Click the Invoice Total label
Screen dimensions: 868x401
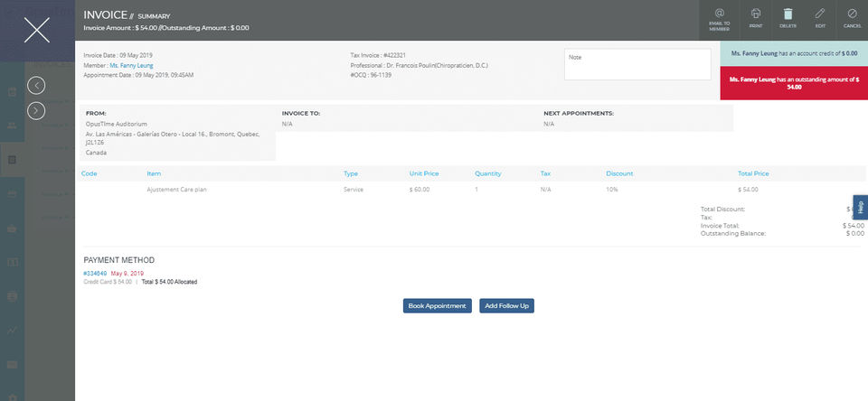(x=720, y=226)
